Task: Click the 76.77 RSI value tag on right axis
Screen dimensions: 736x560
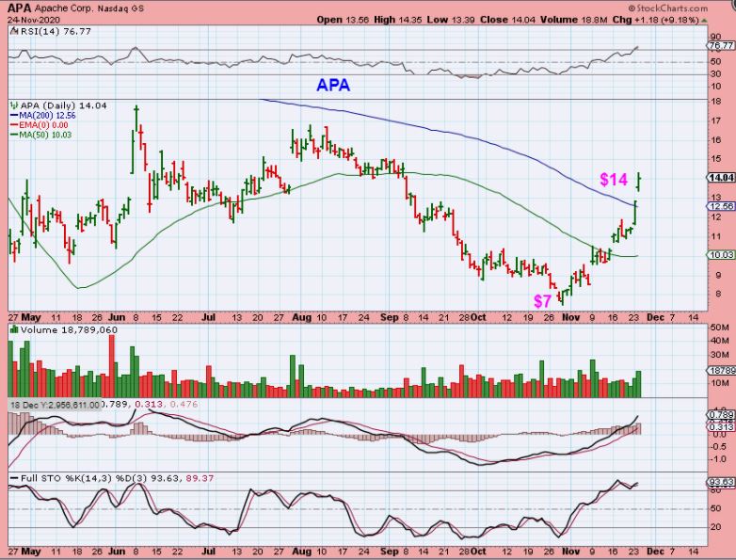Action: 721,45
